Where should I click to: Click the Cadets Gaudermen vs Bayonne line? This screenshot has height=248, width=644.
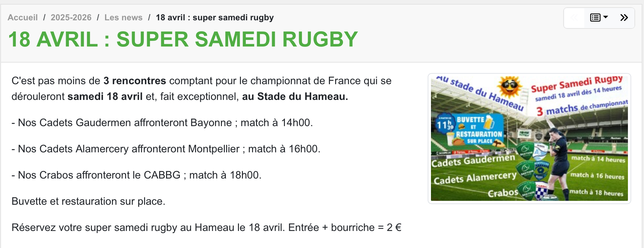162,123
